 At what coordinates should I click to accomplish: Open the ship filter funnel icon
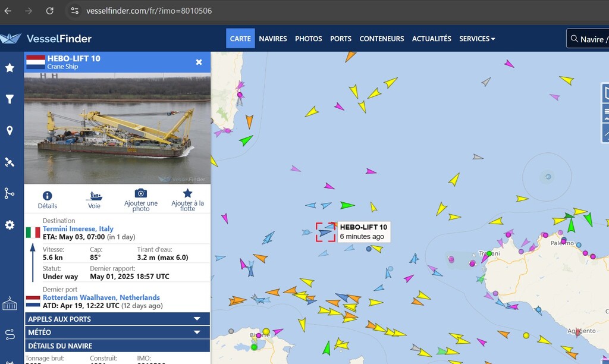click(10, 99)
